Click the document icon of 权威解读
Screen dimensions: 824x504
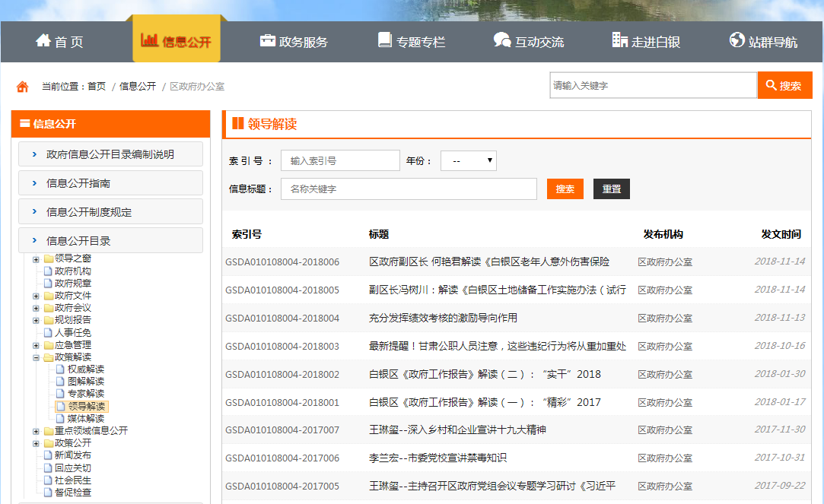pyautogui.click(x=60, y=369)
